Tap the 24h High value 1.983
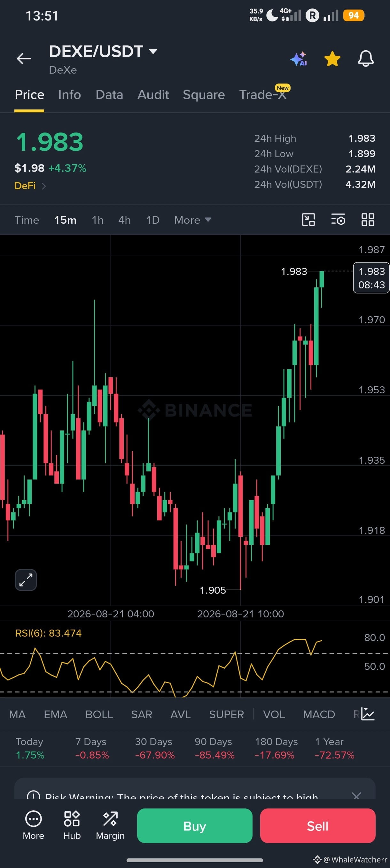 [x=362, y=139]
